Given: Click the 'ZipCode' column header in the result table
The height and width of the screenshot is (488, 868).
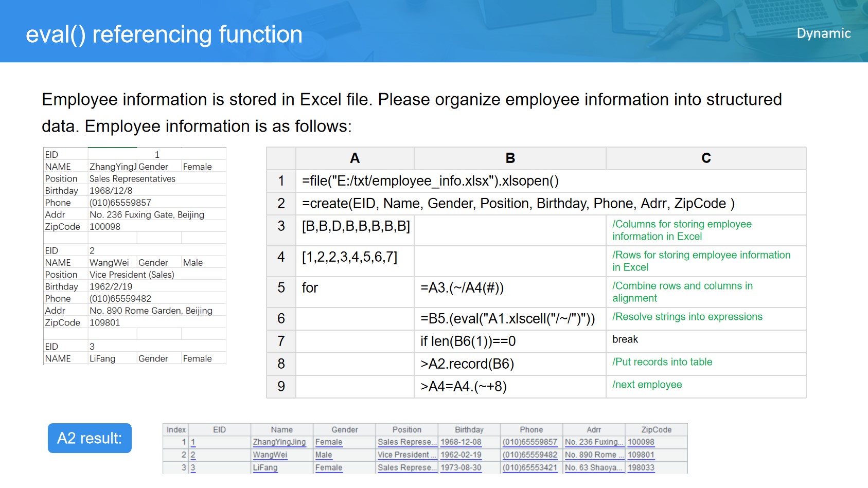Looking at the screenshot, I should (656, 430).
